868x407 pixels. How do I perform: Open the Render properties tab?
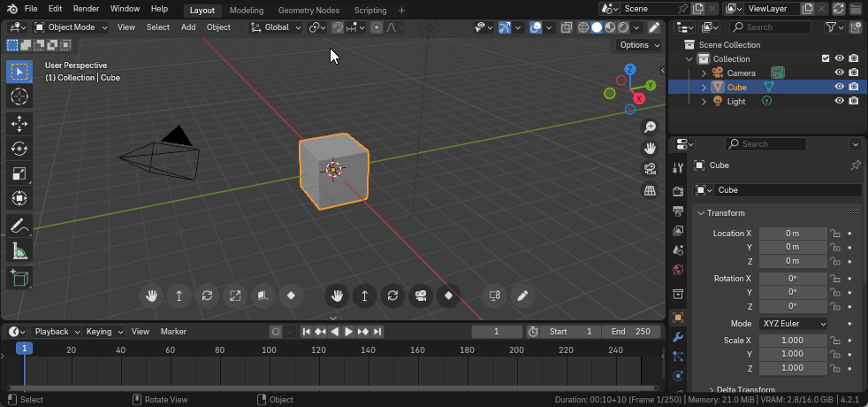tap(678, 191)
